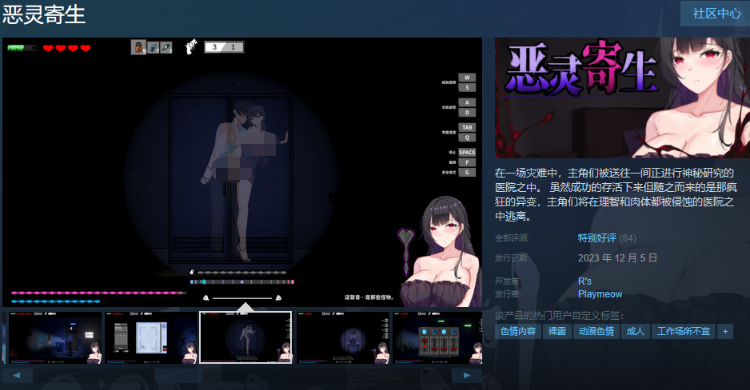
Task: Click the large main screenshot viewer
Action: click(x=242, y=172)
